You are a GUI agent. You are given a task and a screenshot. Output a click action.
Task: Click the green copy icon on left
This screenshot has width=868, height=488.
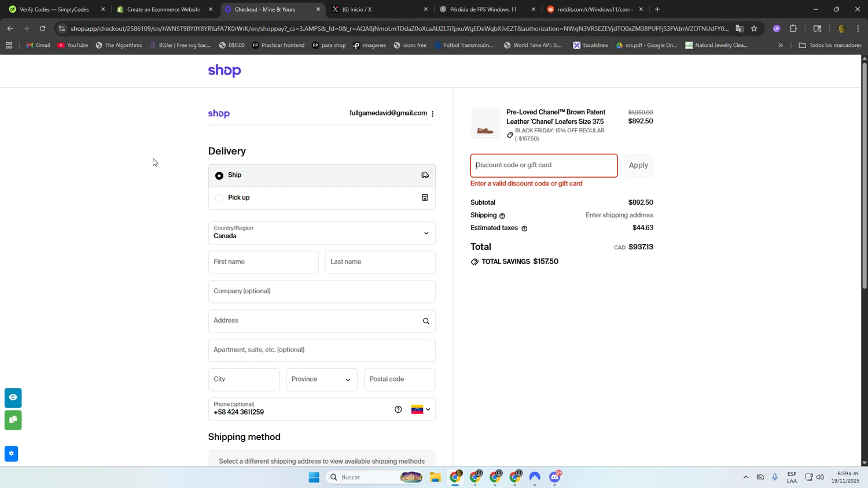(x=13, y=420)
